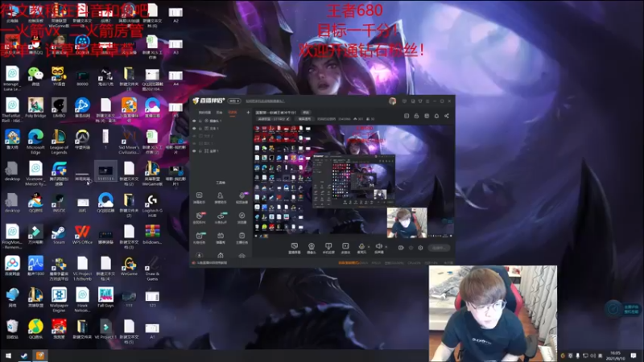Screen dimensions: 644x362
Task: Open the taskbar clock and date
Action: coord(616,356)
